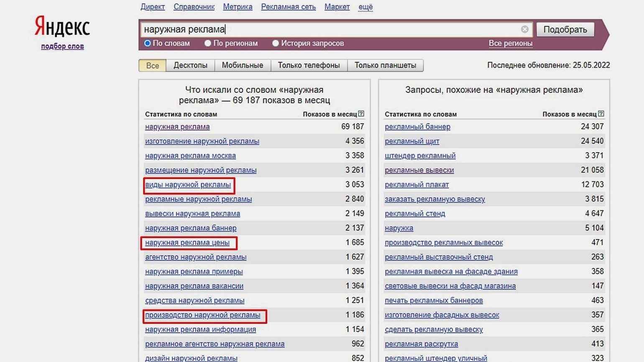Clear the search field with the X icon
The image size is (644, 362).
pyautogui.click(x=524, y=29)
